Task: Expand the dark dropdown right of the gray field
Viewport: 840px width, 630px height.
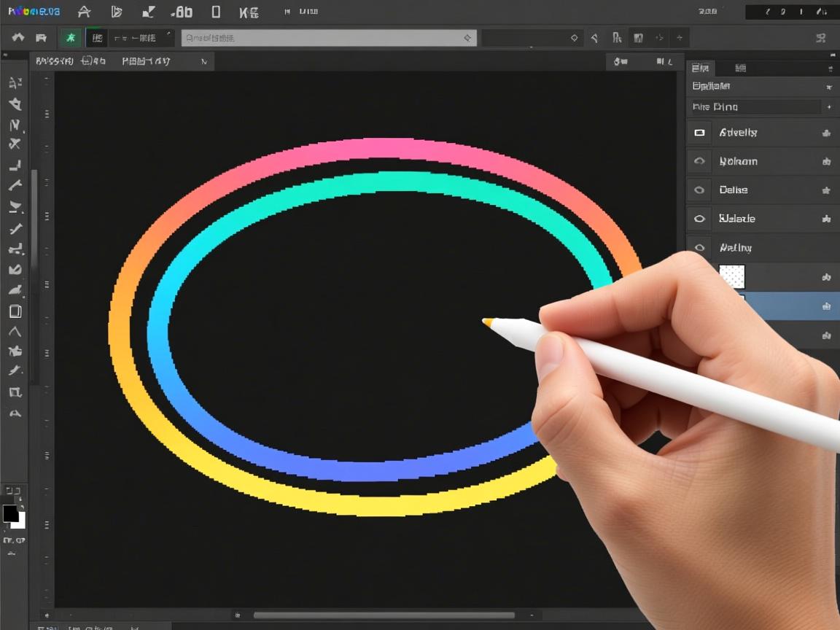Action: [532, 38]
